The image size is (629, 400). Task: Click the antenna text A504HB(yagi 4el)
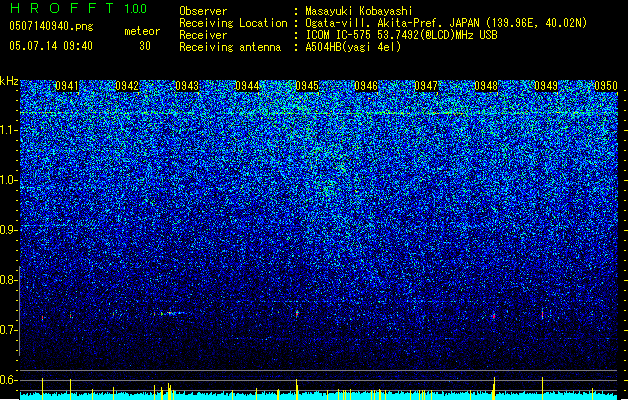click(353, 47)
